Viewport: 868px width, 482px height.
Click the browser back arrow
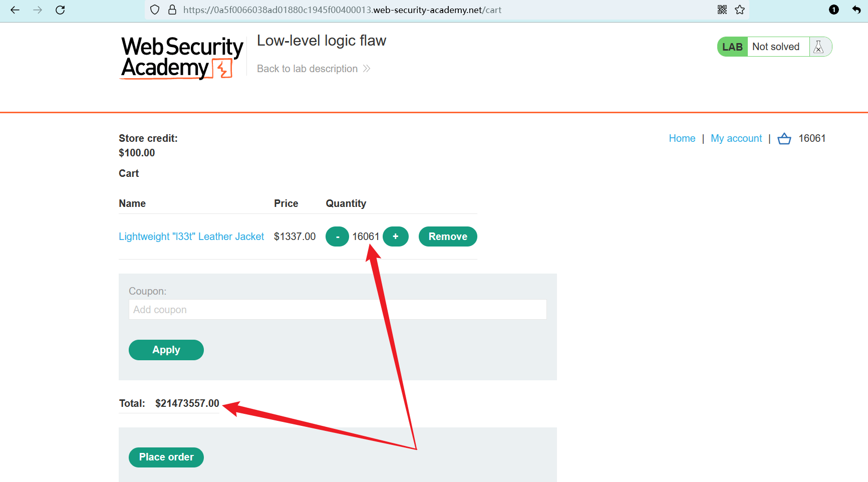[15, 10]
